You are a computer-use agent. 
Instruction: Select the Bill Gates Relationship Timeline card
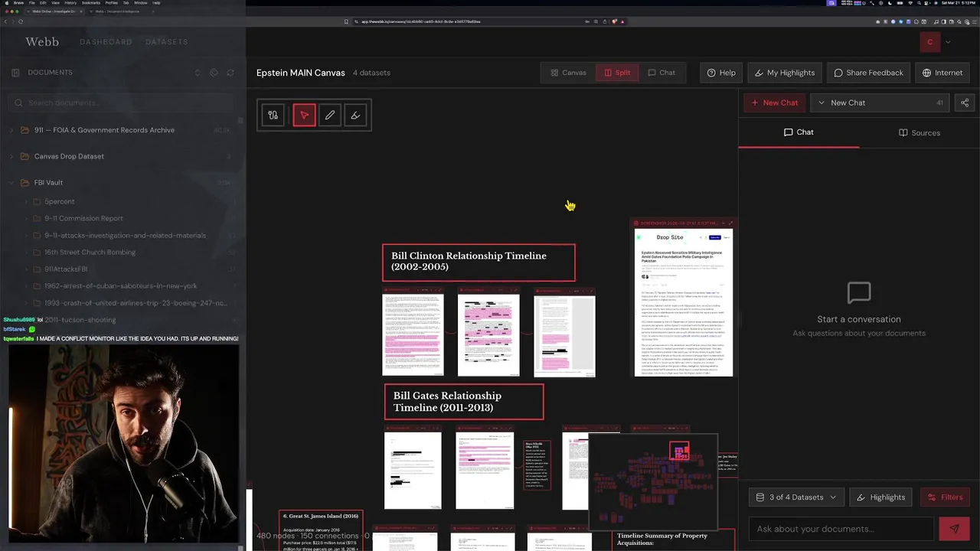(464, 402)
